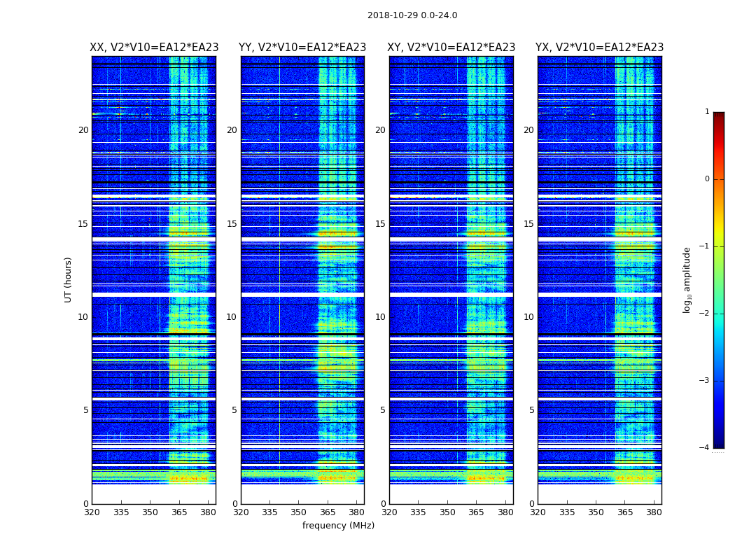
Task: Click the frequency (MHz) axis label
Action: point(338,525)
